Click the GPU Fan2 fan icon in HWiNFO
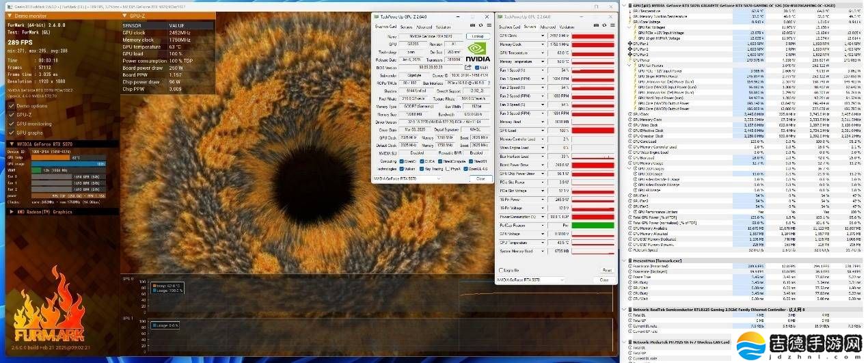The image size is (868, 363). (630, 49)
